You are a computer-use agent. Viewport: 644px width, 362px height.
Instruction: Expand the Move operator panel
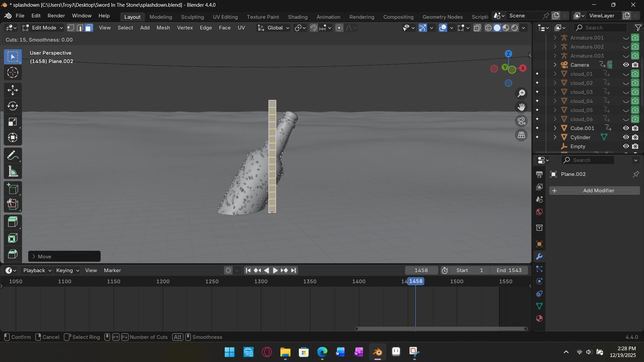point(34,256)
